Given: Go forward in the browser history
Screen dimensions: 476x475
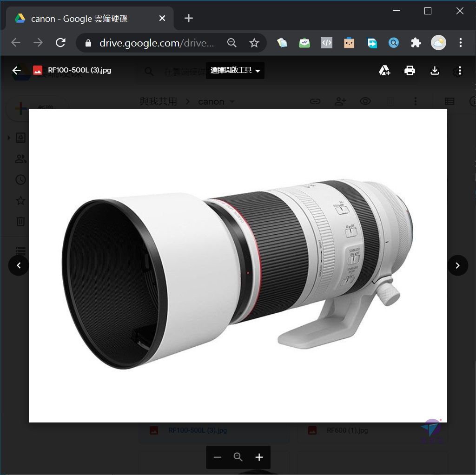Looking at the screenshot, I should 38,42.
